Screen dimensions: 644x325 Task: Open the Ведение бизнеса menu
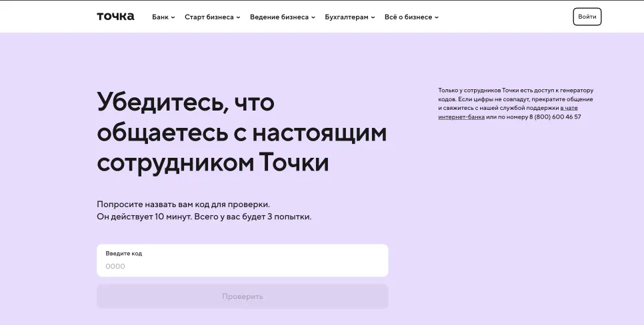pos(279,17)
